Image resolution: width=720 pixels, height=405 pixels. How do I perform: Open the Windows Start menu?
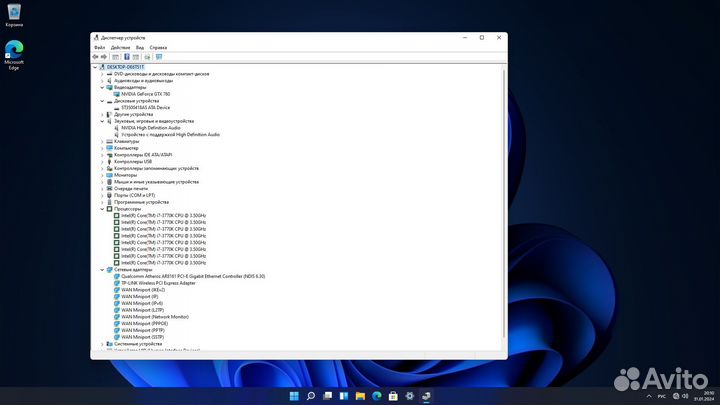[x=294, y=396]
